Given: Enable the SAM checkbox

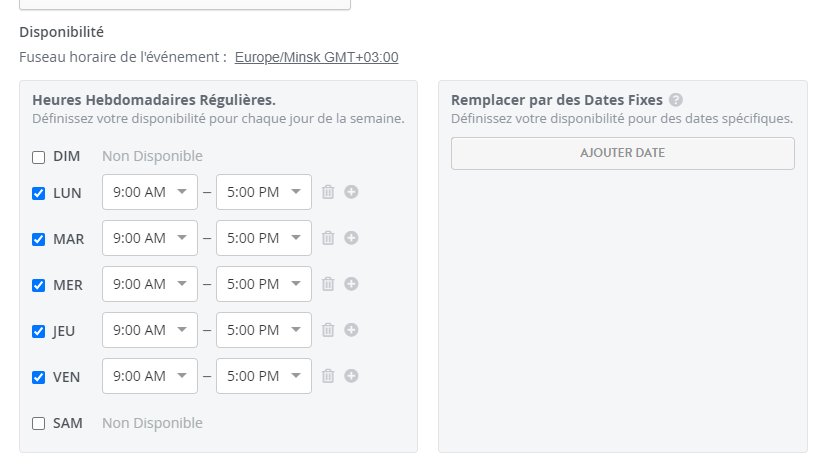Looking at the screenshot, I should coord(39,423).
